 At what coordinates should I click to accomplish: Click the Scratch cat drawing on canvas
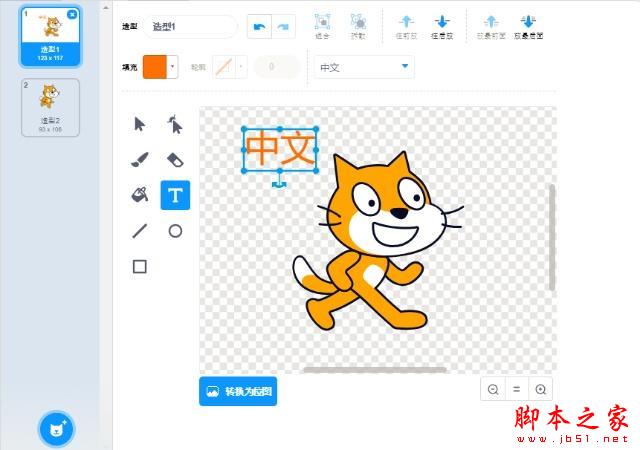click(x=378, y=241)
